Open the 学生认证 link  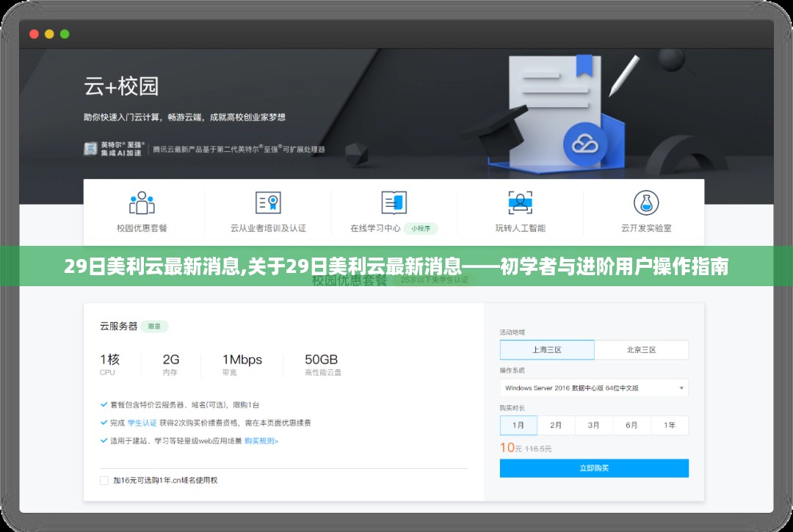142,423
